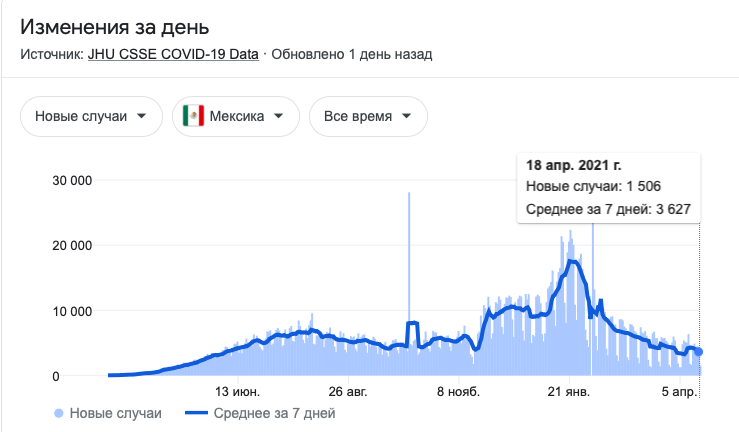Click the January peak of the average line
Viewport: 739px width, 432px height.
571,261
